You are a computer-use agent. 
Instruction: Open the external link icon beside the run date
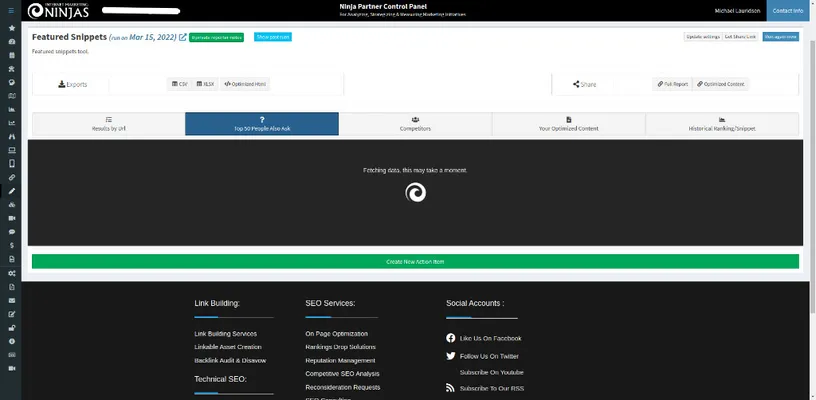pyautogui.click(x=183, y=37)
